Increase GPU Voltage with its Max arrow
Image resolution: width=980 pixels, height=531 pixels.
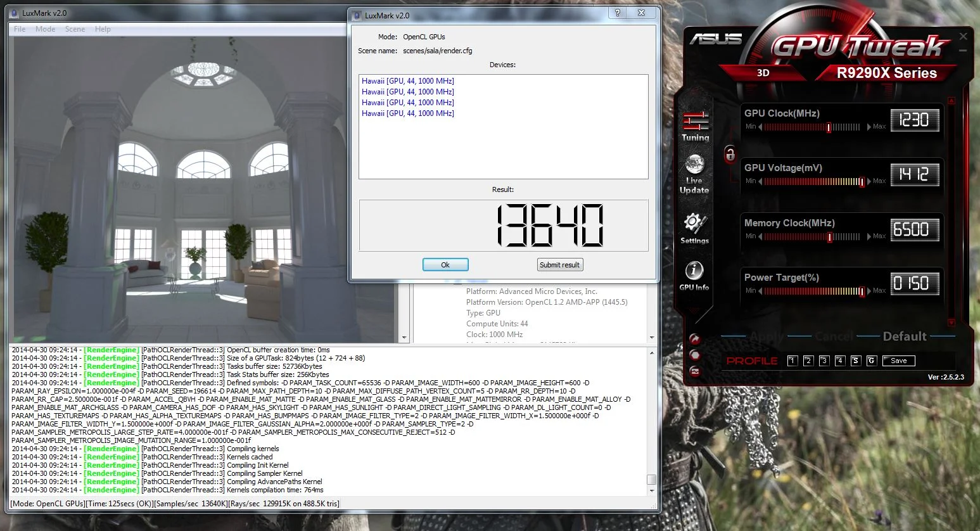pyautogui.click(x=869, y=181)
